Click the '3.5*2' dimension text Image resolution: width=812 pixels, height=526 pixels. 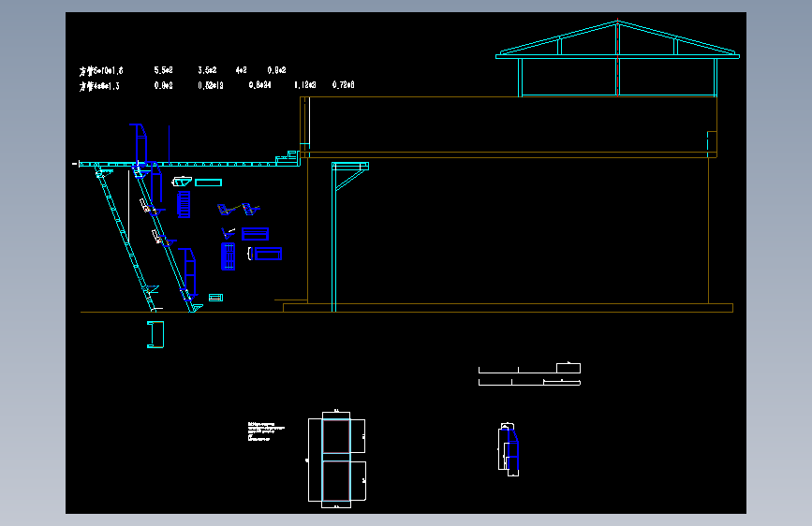207,70
